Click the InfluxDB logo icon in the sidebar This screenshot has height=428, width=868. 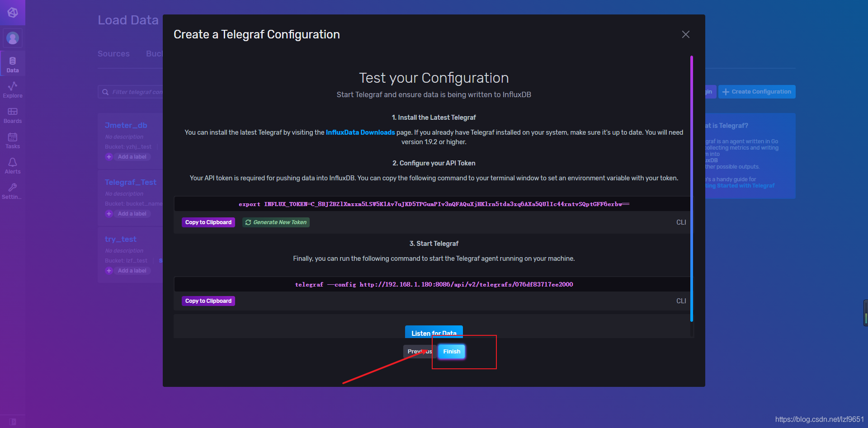click(13, 12)
